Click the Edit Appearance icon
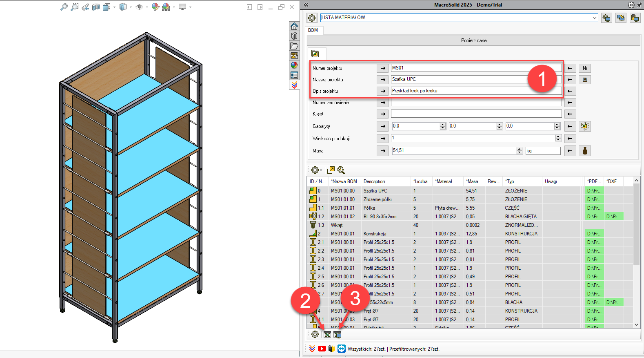This screenshot has height=358, width=644. (x=155, y=7)
